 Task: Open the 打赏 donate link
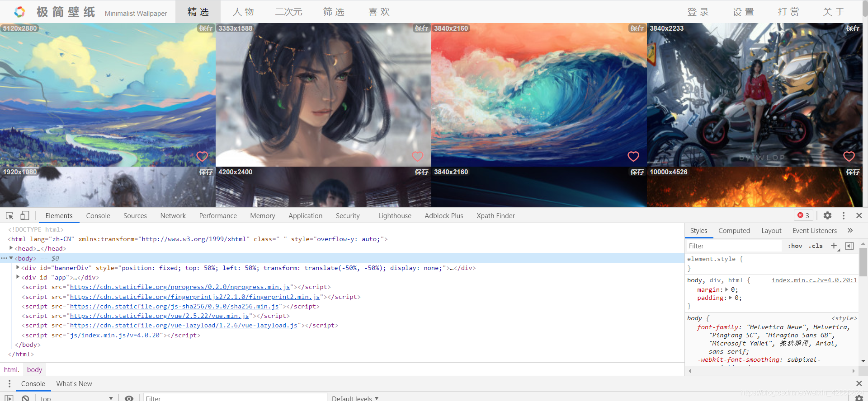pyautogui.click(x=789, y=12)
